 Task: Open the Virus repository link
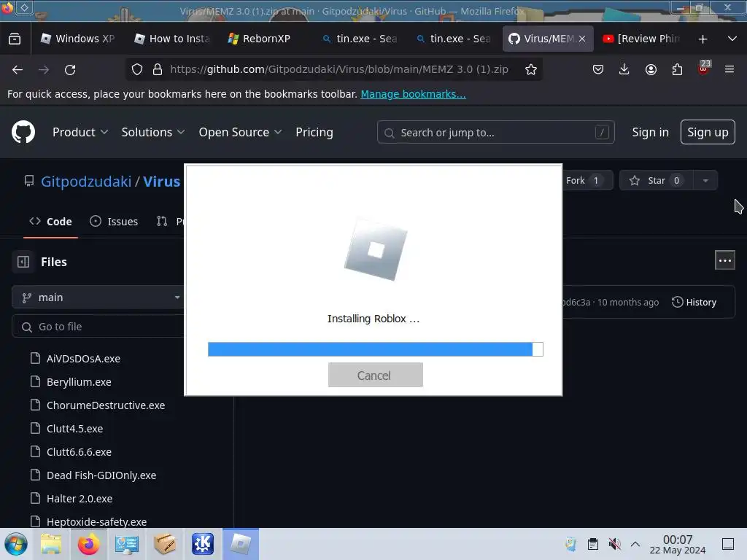pos(161,182)
